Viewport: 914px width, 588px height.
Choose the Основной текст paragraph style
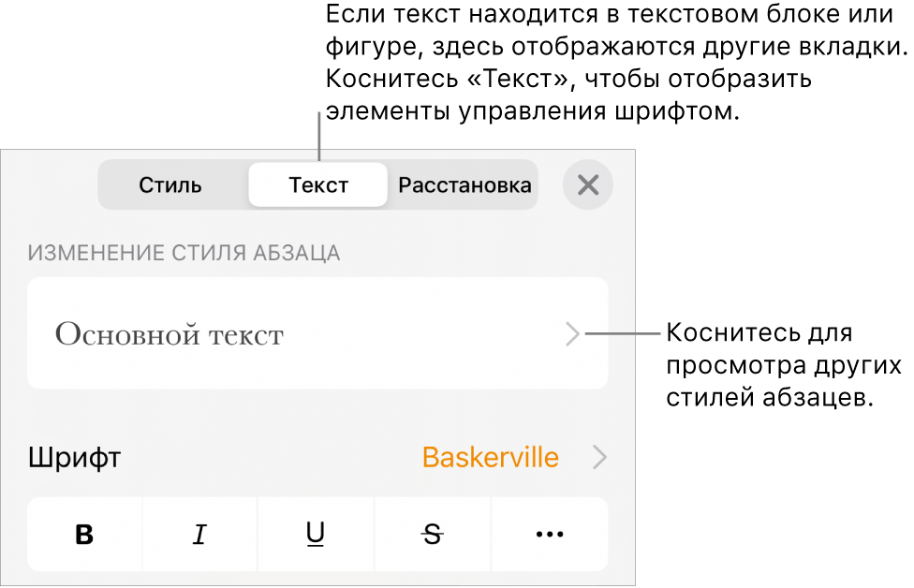316,333
